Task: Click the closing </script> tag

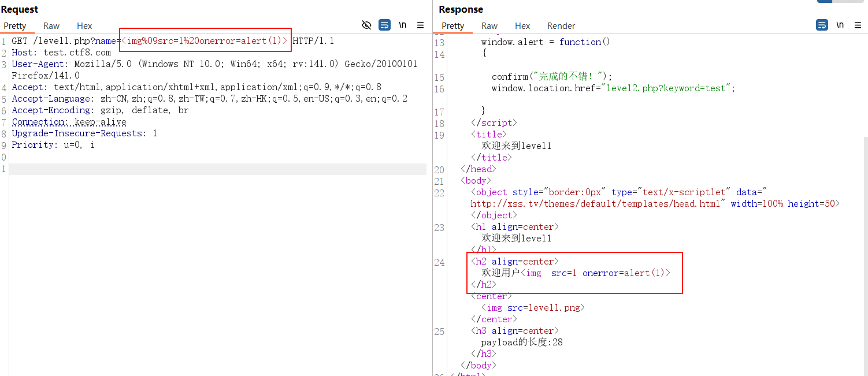Action: 494,123
